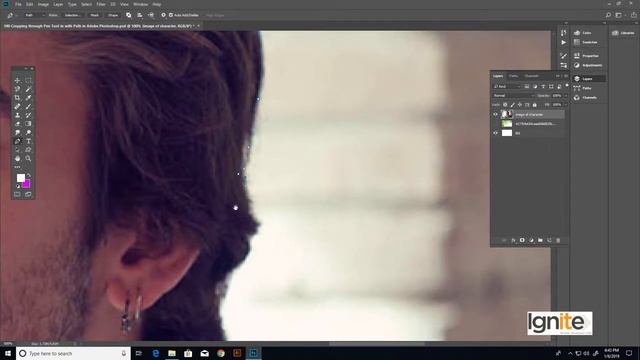Show the hidden green thumbnail layer
The width and height of the screenshot is (640, 360).
(496, 124)
